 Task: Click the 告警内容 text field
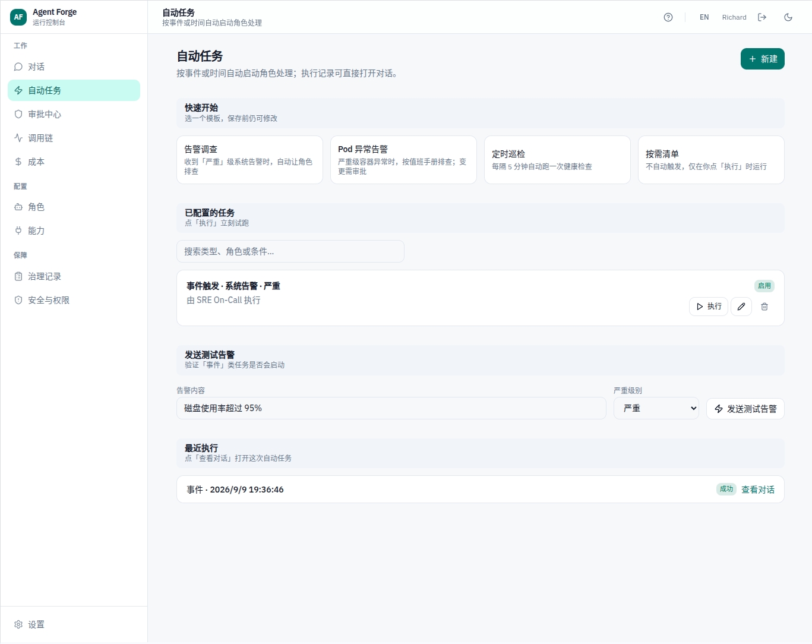click(x=391, y=408)
